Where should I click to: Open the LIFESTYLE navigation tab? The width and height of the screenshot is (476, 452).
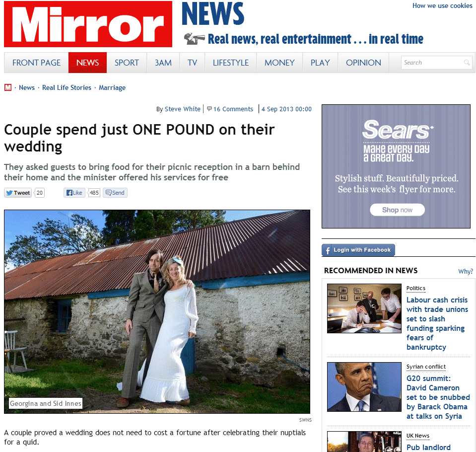[x=230, y=63]
